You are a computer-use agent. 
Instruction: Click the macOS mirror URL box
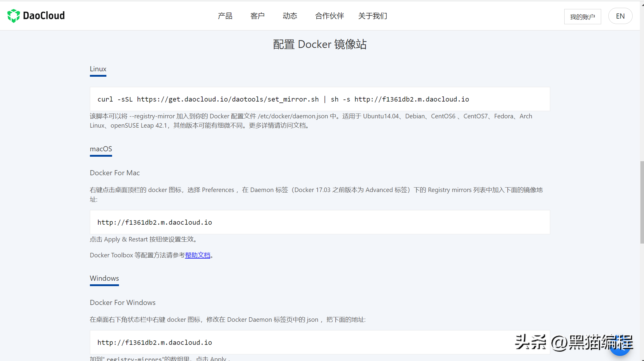(x=320, y=222)
